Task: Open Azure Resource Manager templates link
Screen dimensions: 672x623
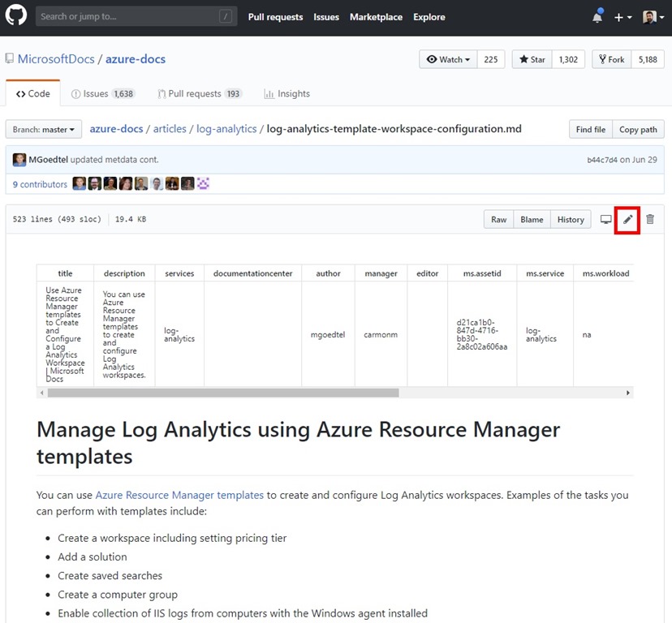Action: click(179, 495)
